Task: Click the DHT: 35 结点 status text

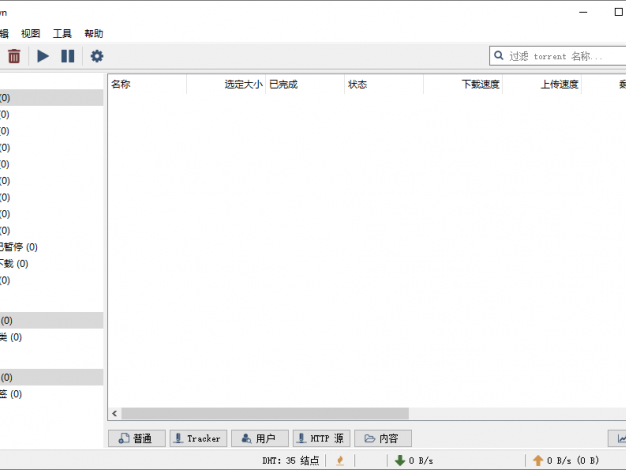Action: click(x=291, y=460)
